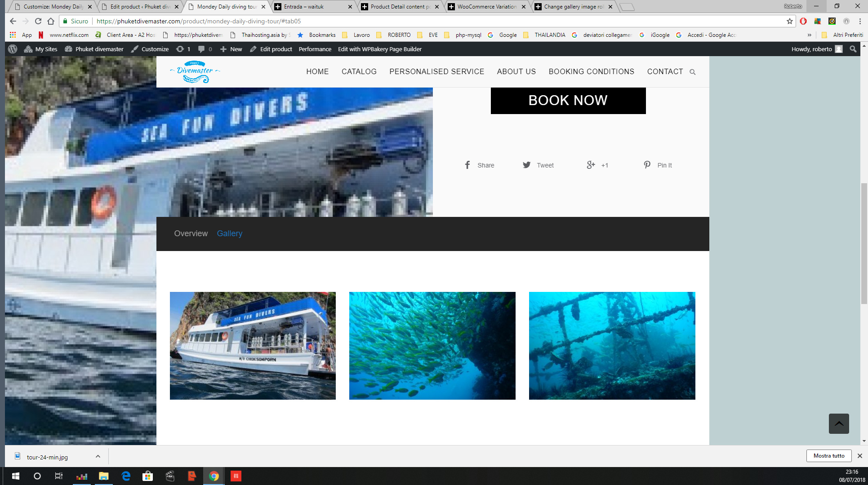Open the Altri Preferiti folder
The image size is (868, 485).
tap(842, 35)
